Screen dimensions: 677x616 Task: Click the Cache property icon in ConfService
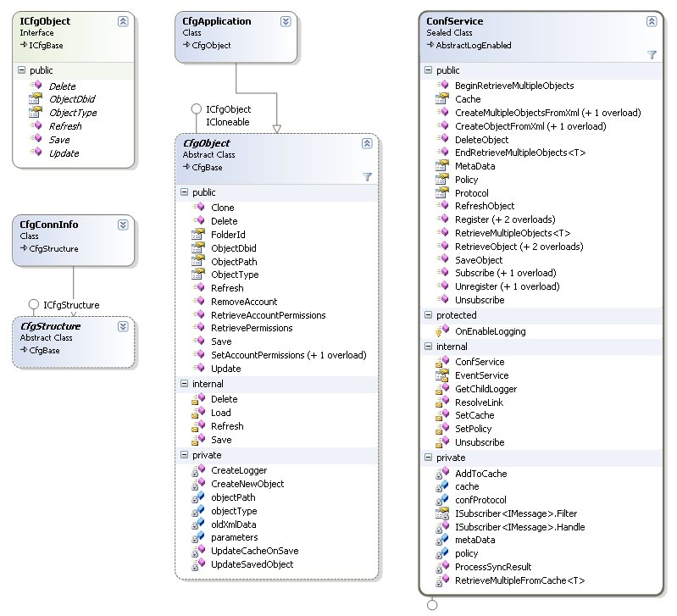442,99
